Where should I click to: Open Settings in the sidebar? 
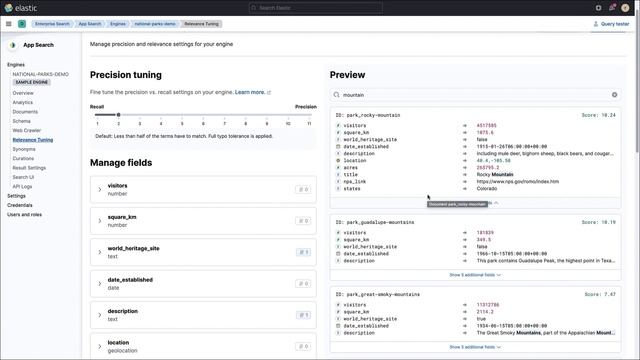[x=16, y=196]
